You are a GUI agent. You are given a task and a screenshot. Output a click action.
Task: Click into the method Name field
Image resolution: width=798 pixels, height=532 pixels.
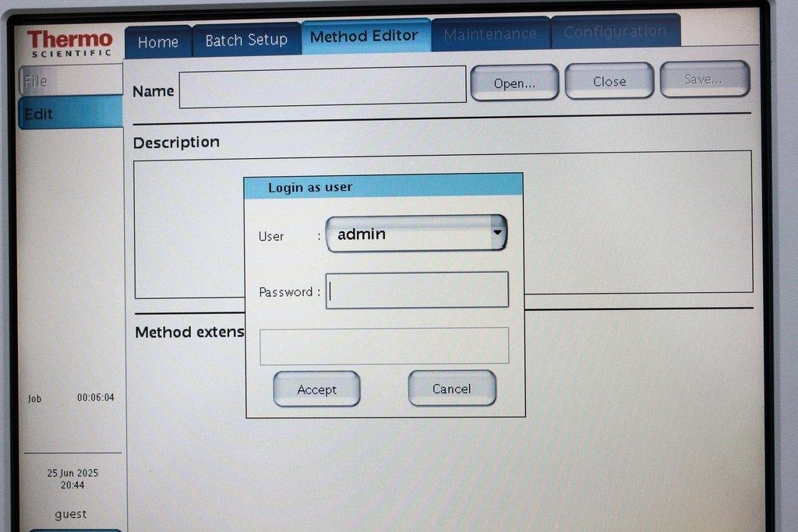pyautogui.click(x=323, y=86)
